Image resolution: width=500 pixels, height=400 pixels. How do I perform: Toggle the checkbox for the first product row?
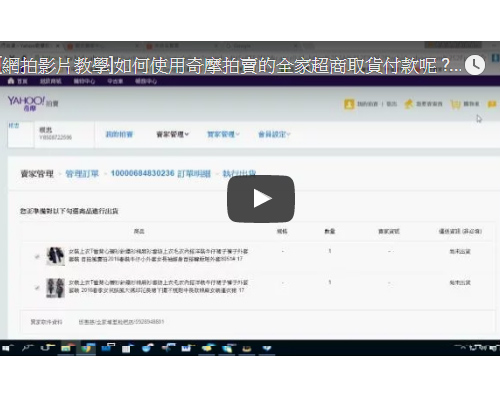click(37, 256)
